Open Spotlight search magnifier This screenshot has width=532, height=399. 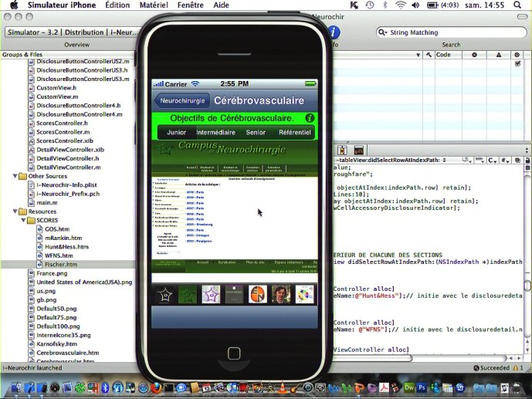pos(517,5)
